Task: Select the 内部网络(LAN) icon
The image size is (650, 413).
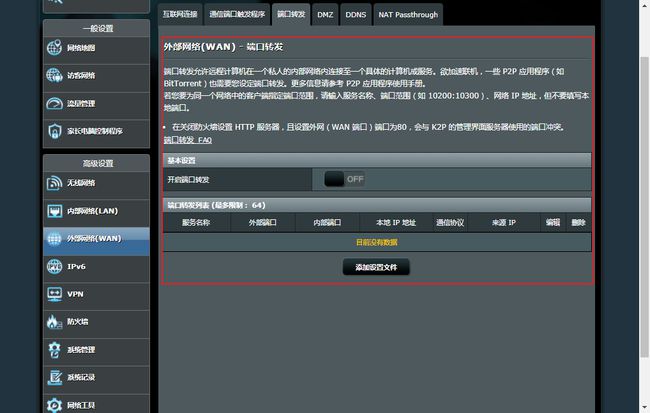Action: click(54, 211)
